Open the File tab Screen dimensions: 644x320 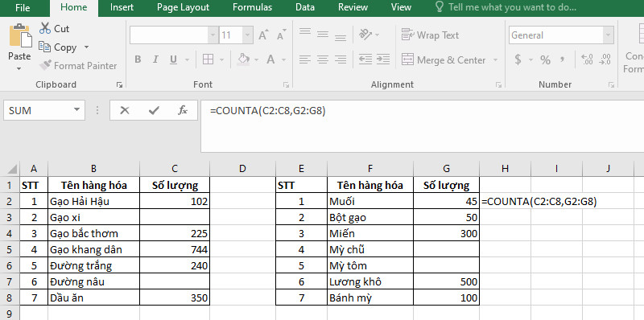point(23,7)
